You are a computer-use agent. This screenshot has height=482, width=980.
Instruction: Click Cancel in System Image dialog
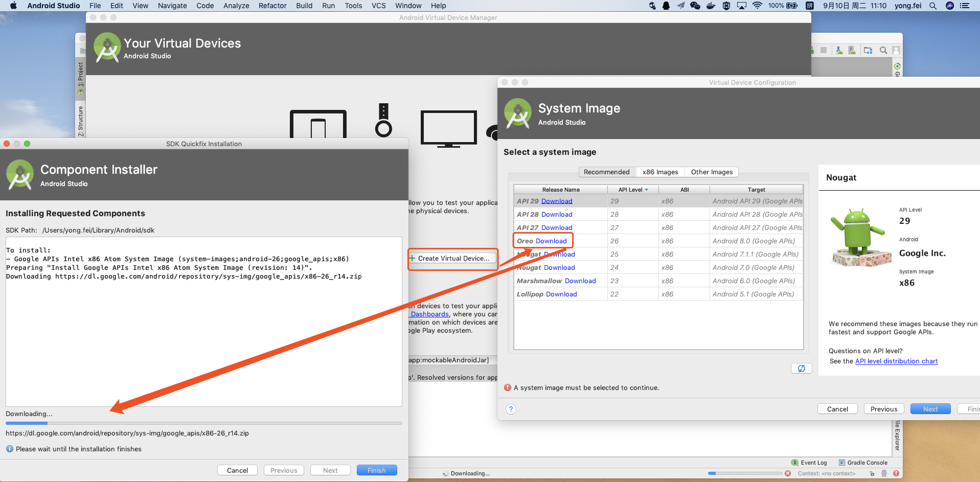[x=837, y=409]
